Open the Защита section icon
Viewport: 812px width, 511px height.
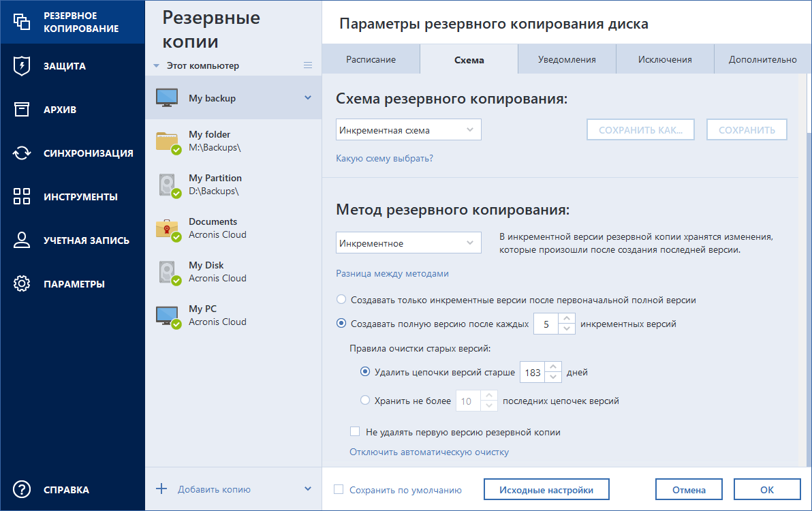(x=22, y=65)
